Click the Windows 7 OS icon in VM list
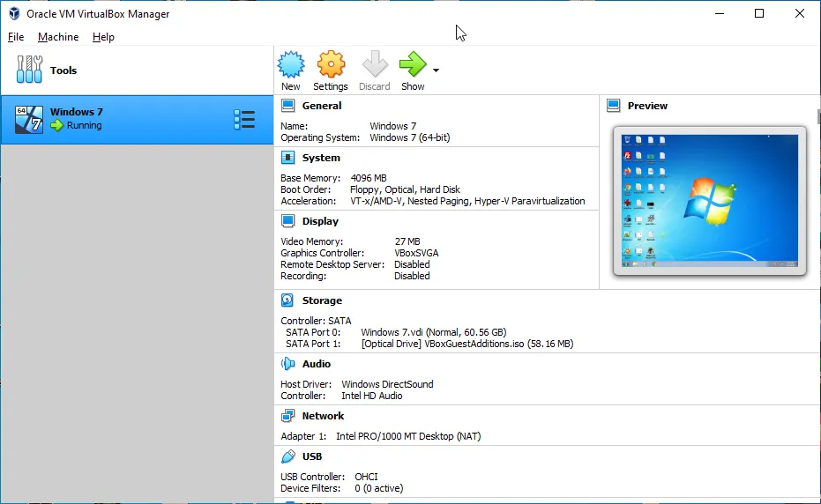The image size is (821, 504). click(x=29, y=120)
